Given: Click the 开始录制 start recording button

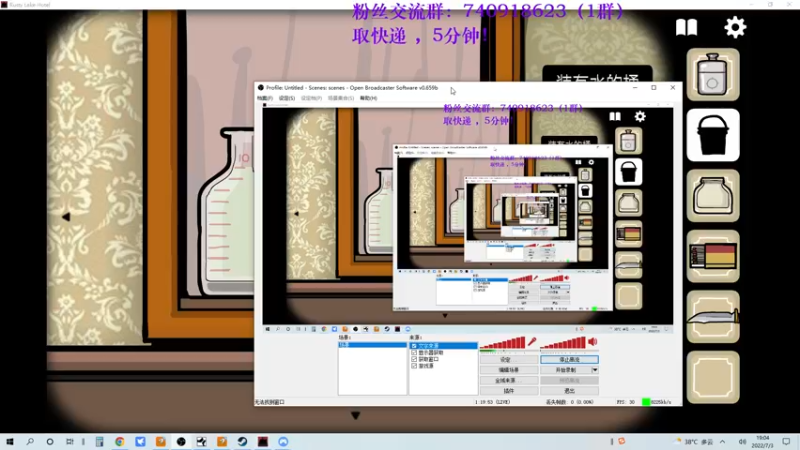Looking at the screenshot, I should coord(566,370).
